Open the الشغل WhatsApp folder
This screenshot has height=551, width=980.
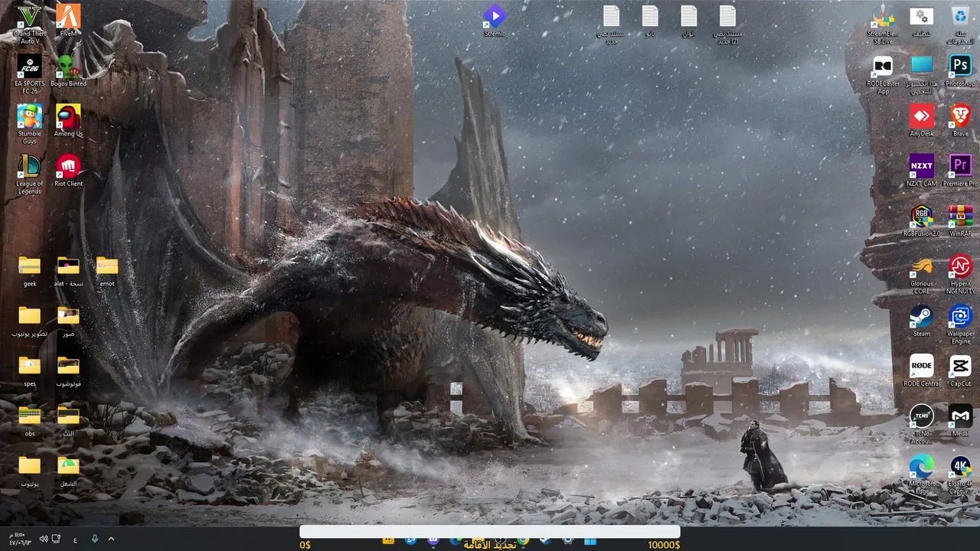(68, 470)
